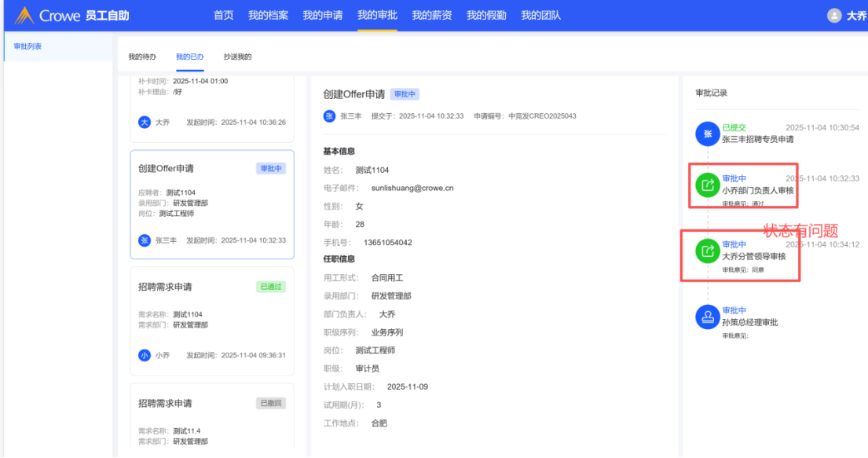The width and height of the screenshot is (868, 458).
Task: Click the email sunlishuang@crowe.cn
Action: tap(412, 189)
